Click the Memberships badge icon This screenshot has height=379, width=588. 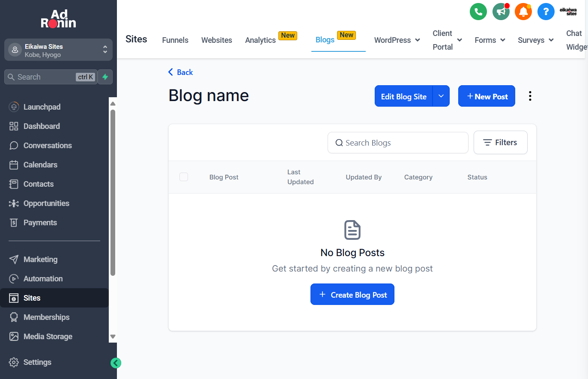tap(14, 317)
